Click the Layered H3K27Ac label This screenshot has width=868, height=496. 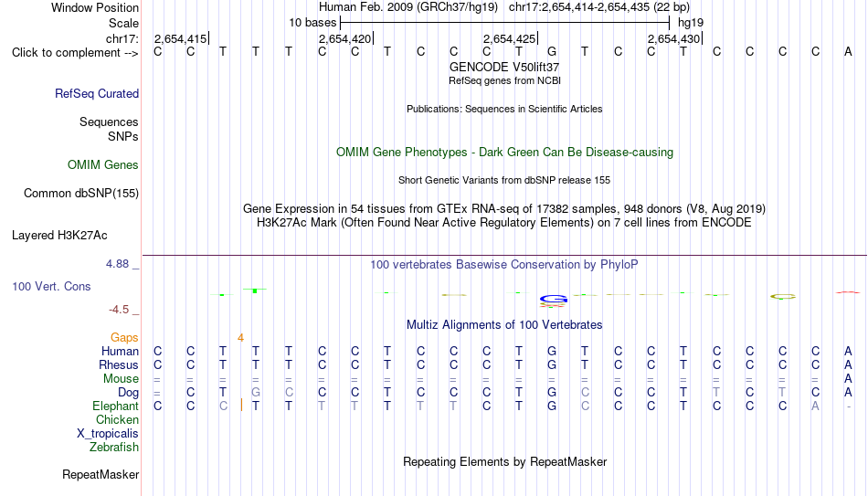pyautogui.click(x=59, y=236)
